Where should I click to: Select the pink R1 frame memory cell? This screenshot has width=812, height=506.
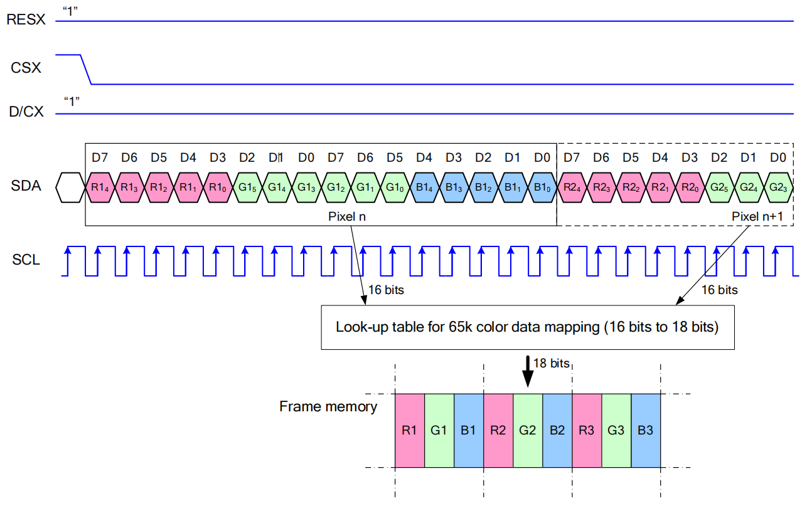tap(410, 430)
